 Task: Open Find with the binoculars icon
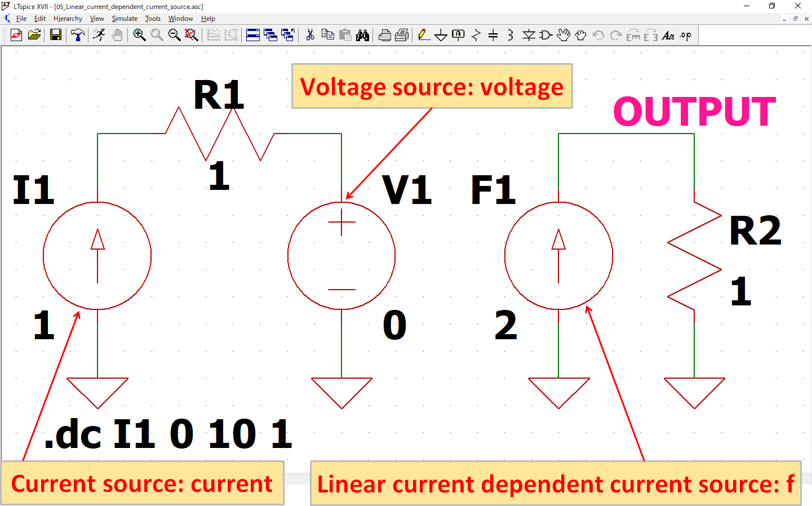(x=362, y=35)
